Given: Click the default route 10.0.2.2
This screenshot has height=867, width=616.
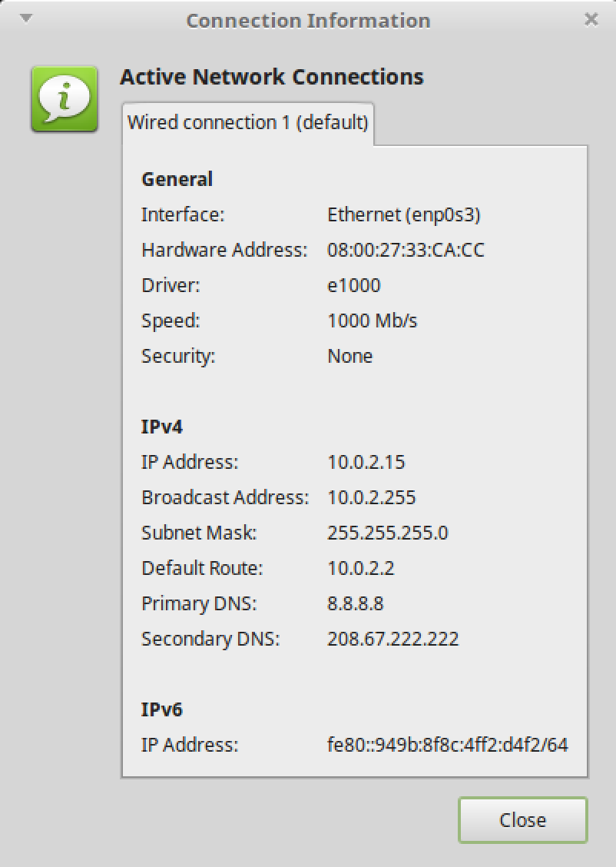Looking at the screenshot, I should pyautogui.click(x=360, y=568).
